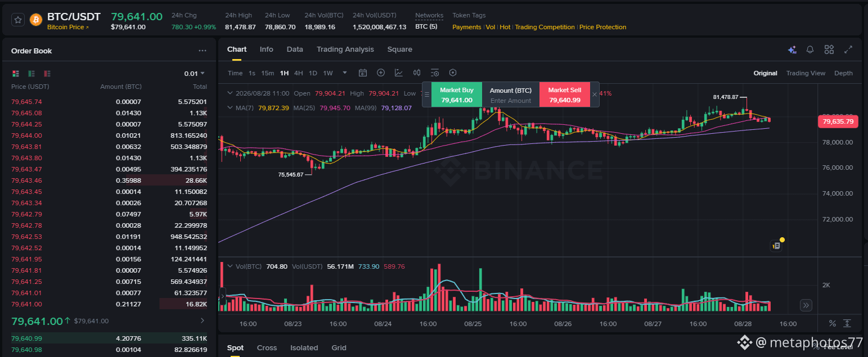Add BTC/USDT to favorites with star
The width and height of the screenshot is (868, 357).
(18, 20)
